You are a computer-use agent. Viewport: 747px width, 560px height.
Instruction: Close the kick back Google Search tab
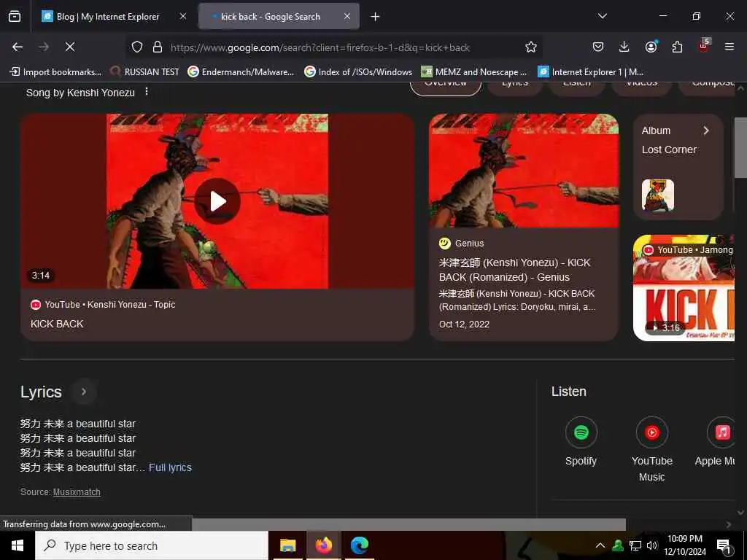click(347, 17)
